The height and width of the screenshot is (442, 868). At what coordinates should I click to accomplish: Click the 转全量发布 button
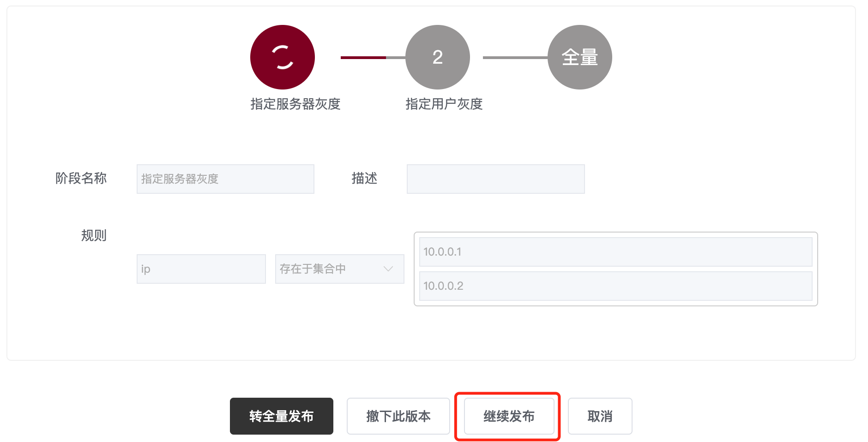[282, 416]
